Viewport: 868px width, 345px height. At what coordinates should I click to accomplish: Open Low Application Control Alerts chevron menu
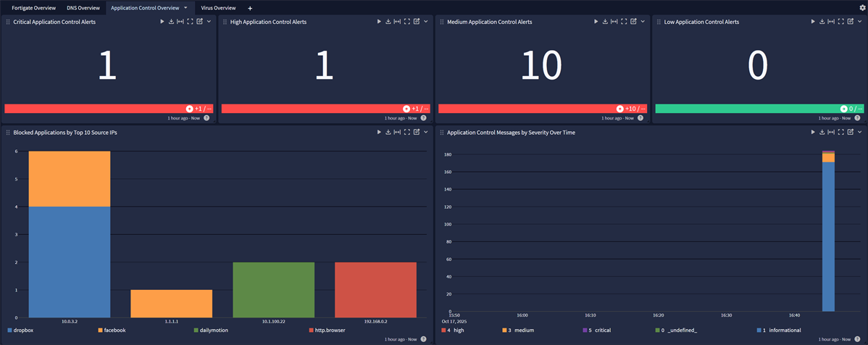click(860, 22)
